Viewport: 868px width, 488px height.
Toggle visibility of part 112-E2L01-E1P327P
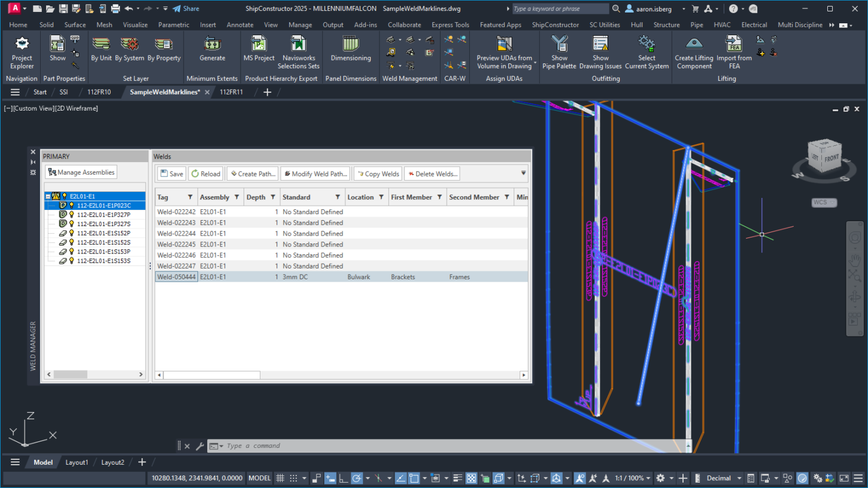click(71, 214)
